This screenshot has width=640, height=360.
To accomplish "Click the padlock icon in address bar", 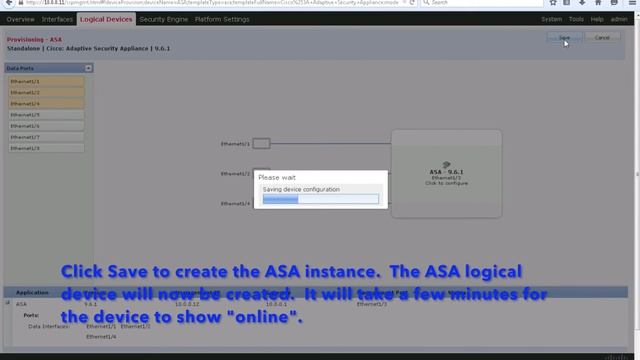I will [x=20, y=2].
